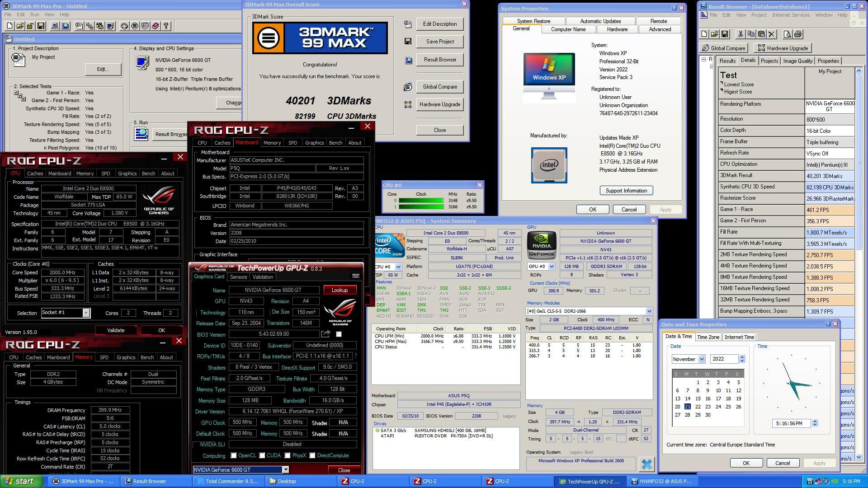This screenshot has width=868, height=488.
Task: Toggle OpenCL checkbox in GPU-Z
Action: pos(234,455)
